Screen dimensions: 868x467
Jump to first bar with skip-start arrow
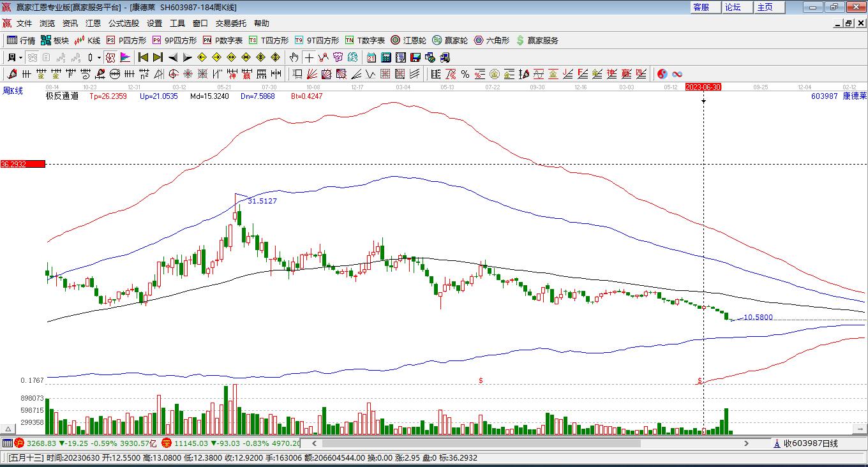coord(143,57)
